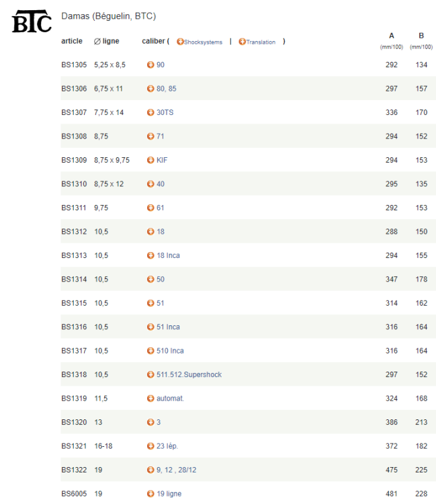Open the 510 Inca caliber link
Viewport: 436px width, 504px height.
170,350
